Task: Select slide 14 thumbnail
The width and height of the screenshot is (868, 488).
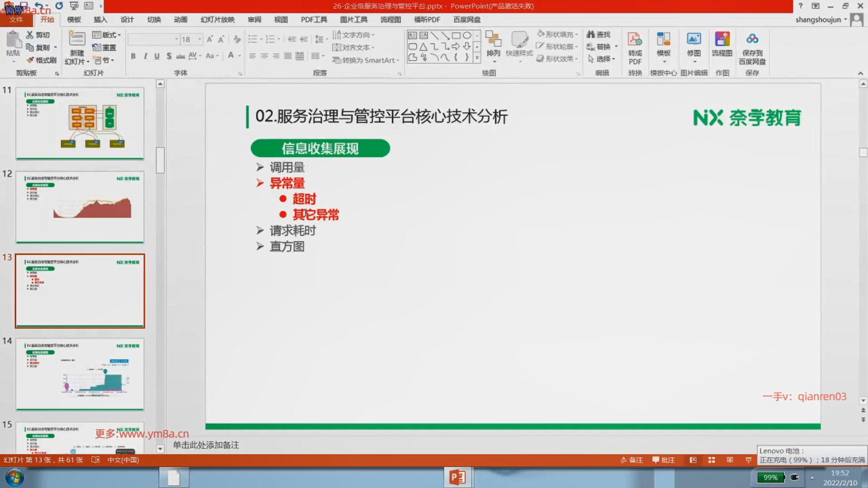Action: (x=80, y=374)
